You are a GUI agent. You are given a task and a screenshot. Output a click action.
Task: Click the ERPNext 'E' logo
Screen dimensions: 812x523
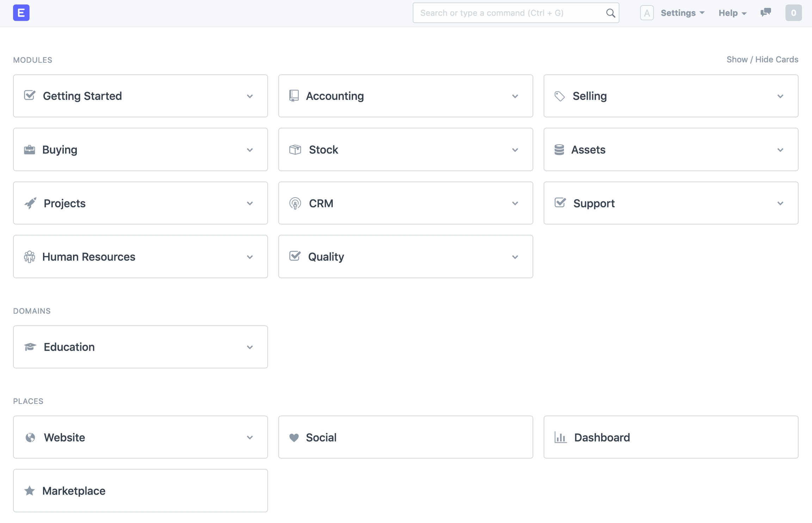pos(21,13)
